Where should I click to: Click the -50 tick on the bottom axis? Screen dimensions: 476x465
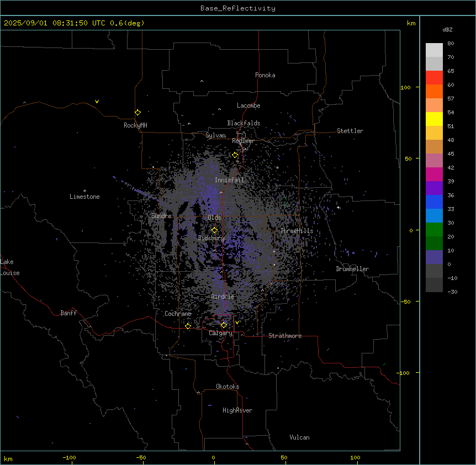[x=141, y=457]
